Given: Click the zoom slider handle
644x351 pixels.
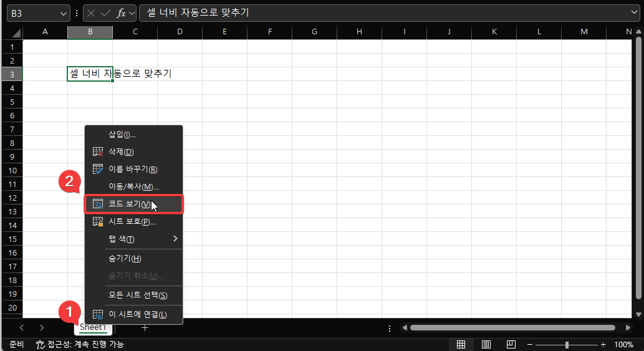Looking at the screenshot, I should click(x=567, y=345).
